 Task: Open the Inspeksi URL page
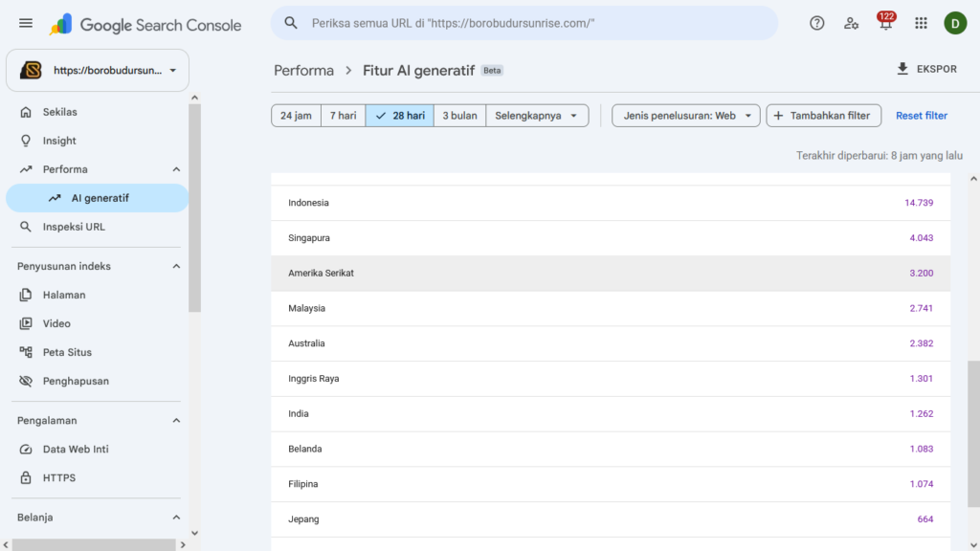click(x=74, y=227)
